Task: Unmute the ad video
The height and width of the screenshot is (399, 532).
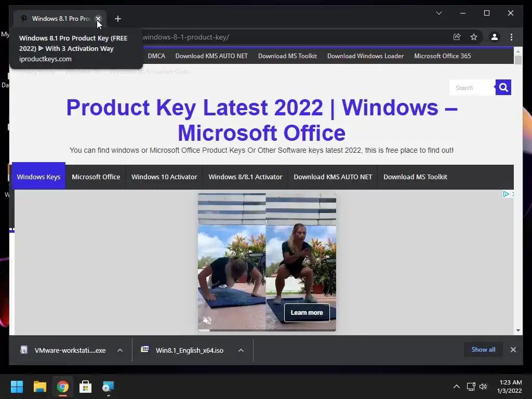Action: coord(207,320)
